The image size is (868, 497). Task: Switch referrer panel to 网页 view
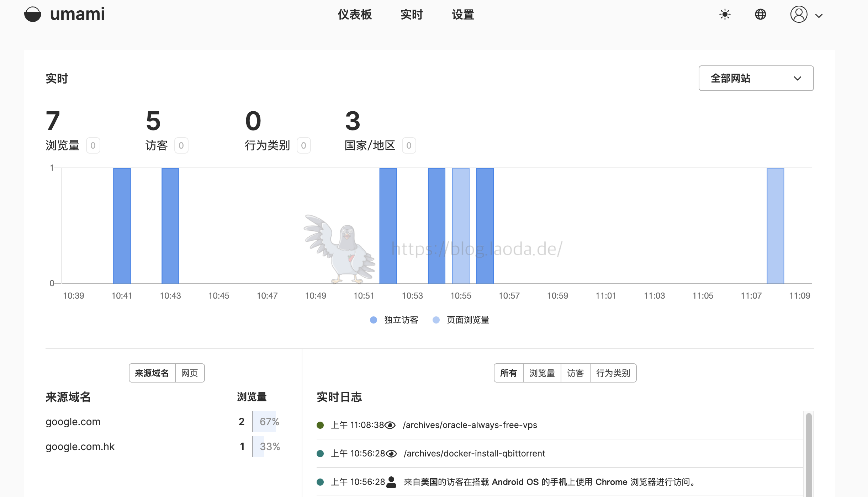189,373
